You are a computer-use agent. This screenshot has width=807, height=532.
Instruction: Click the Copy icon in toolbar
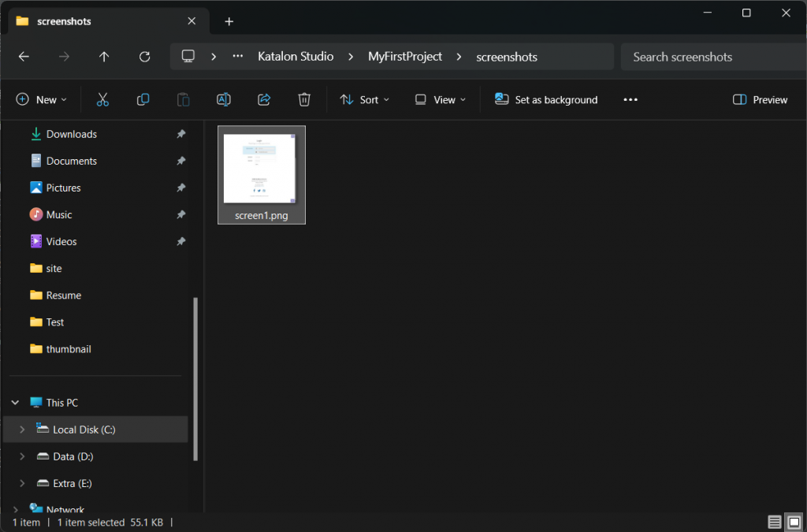click(143, 99)
